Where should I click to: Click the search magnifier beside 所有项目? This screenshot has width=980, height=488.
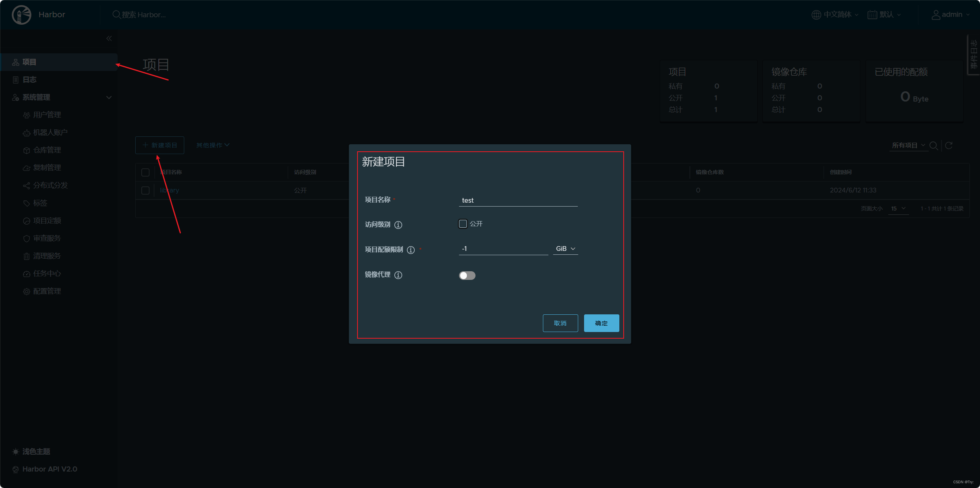point(934,145)
